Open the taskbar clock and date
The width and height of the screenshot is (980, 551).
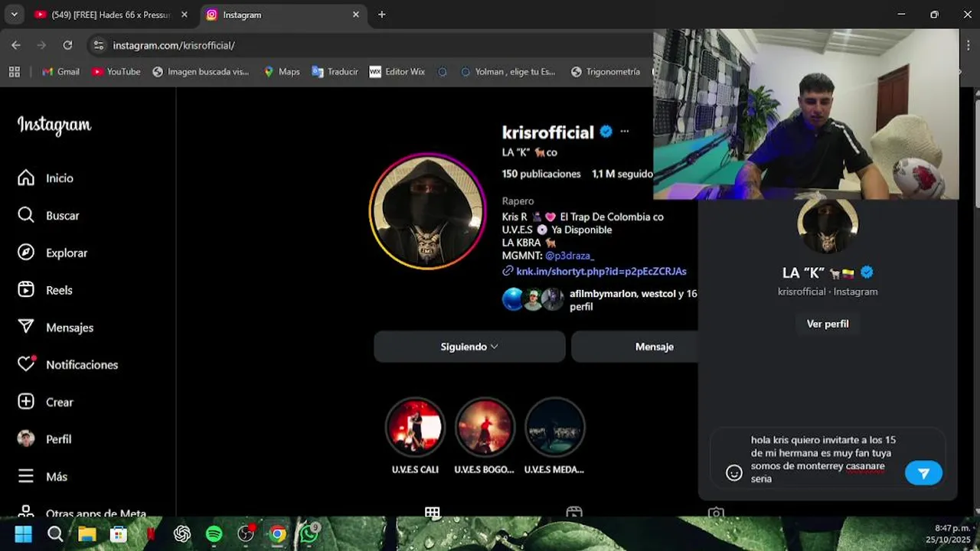[950, 534]
